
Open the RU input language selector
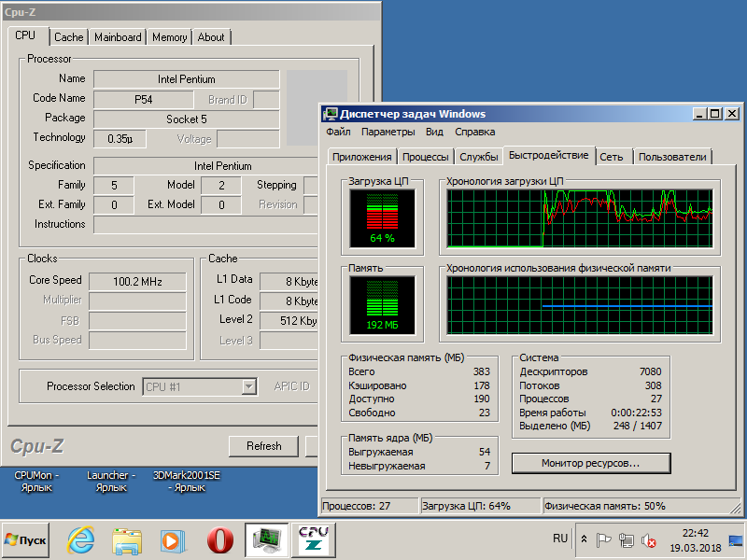coord(560,539)
